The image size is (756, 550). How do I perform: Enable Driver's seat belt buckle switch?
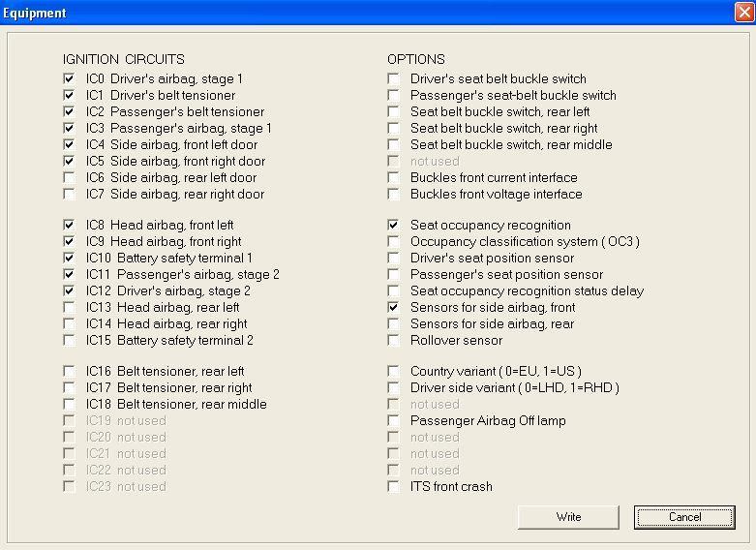pos(393,78)
